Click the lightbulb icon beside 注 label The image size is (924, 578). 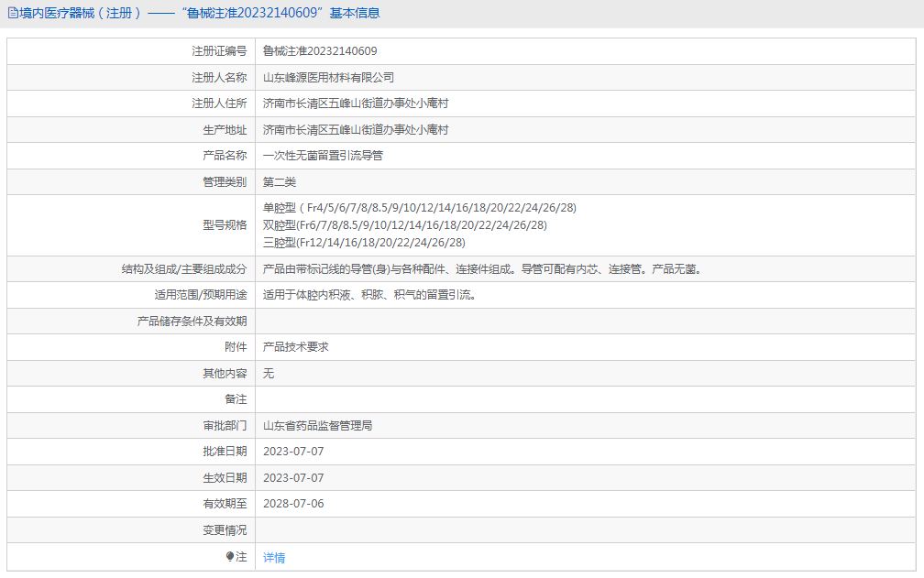[x=230, y=556]
